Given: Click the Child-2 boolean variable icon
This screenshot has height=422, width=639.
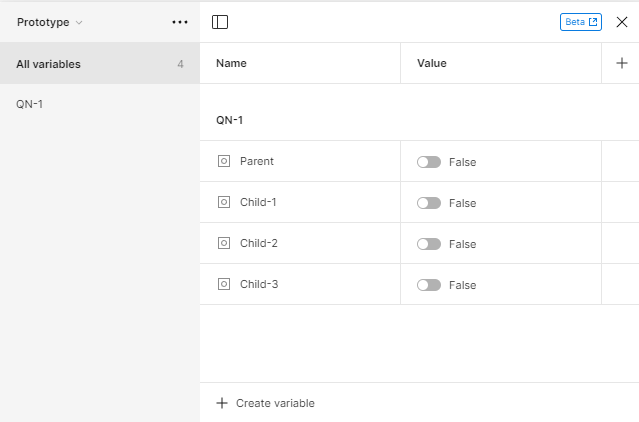Looking at the screenshot, I should tap(224, 243).
